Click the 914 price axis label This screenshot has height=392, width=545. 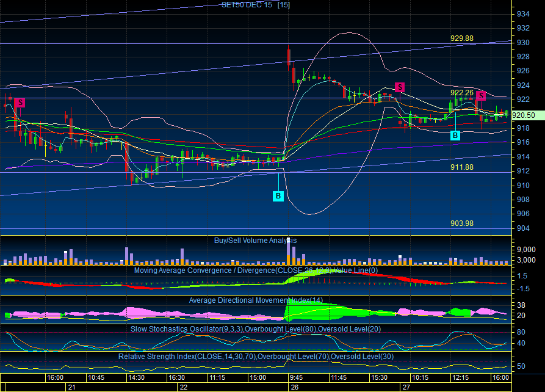[523, 157]
